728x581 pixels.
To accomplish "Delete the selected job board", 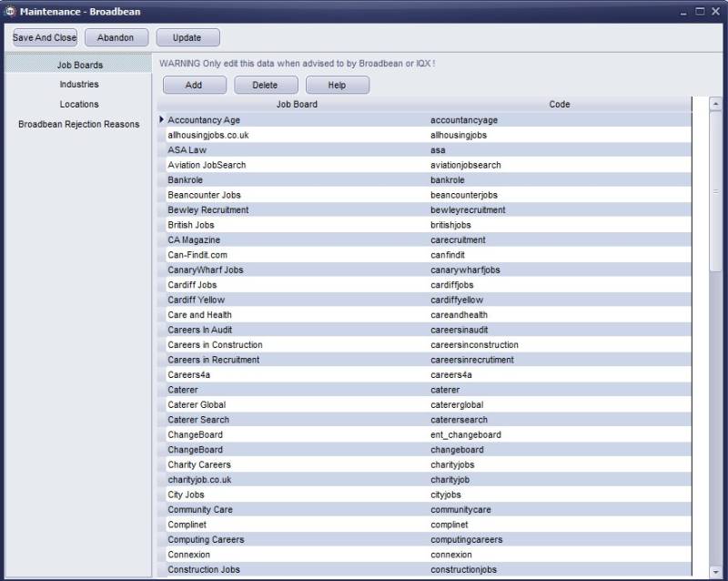I will (x=266, y=85).
